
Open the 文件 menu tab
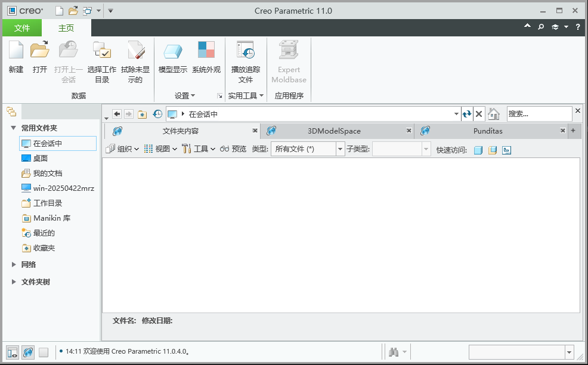pyautogui.click(x=22, y=28)
